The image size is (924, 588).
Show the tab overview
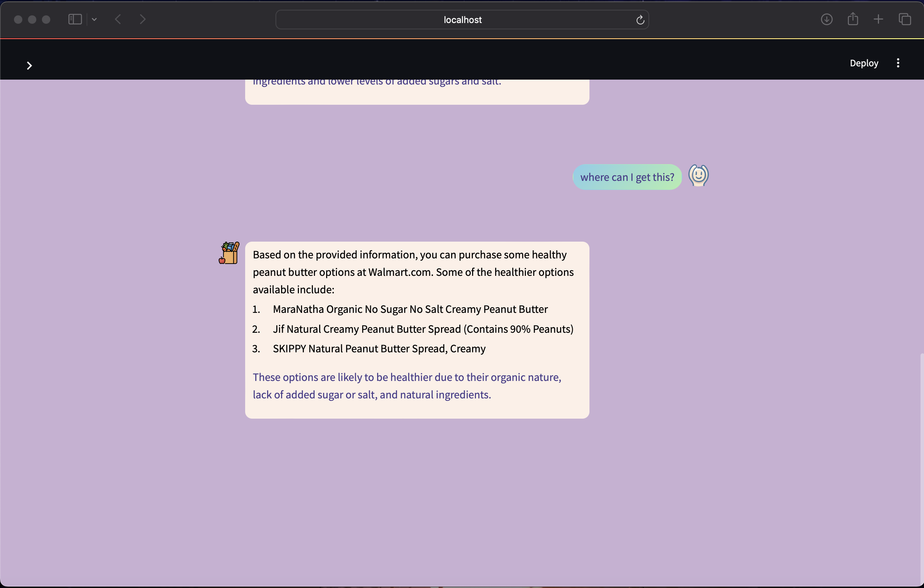(904, 20)
